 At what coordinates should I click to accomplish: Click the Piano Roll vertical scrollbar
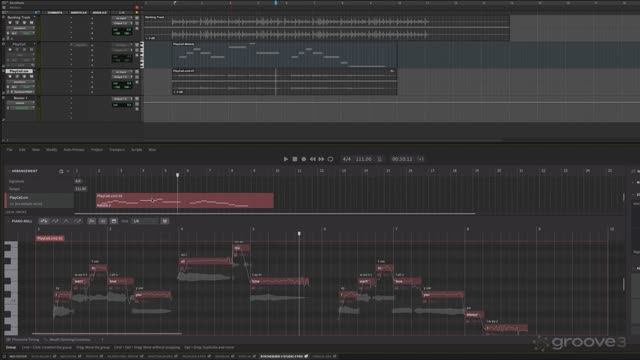[624, 284]
